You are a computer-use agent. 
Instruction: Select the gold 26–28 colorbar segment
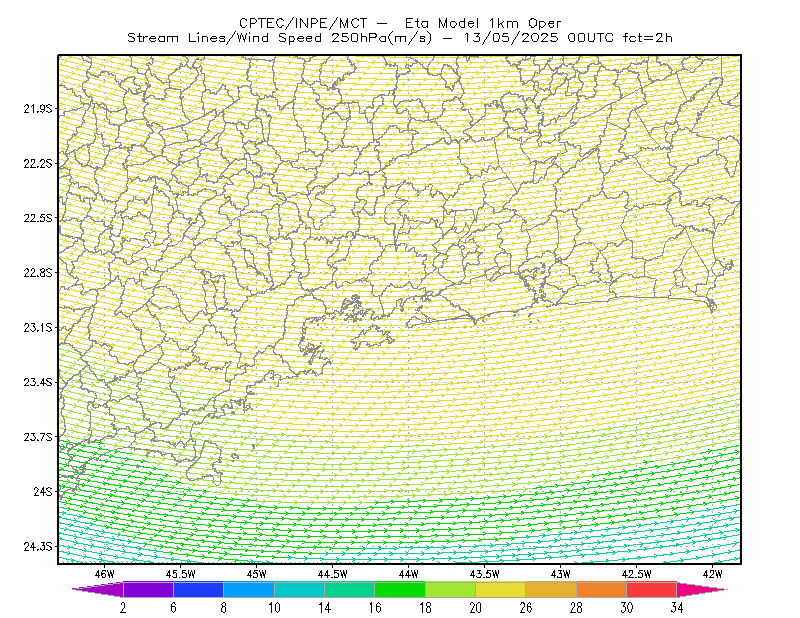[x=551, y=589]
